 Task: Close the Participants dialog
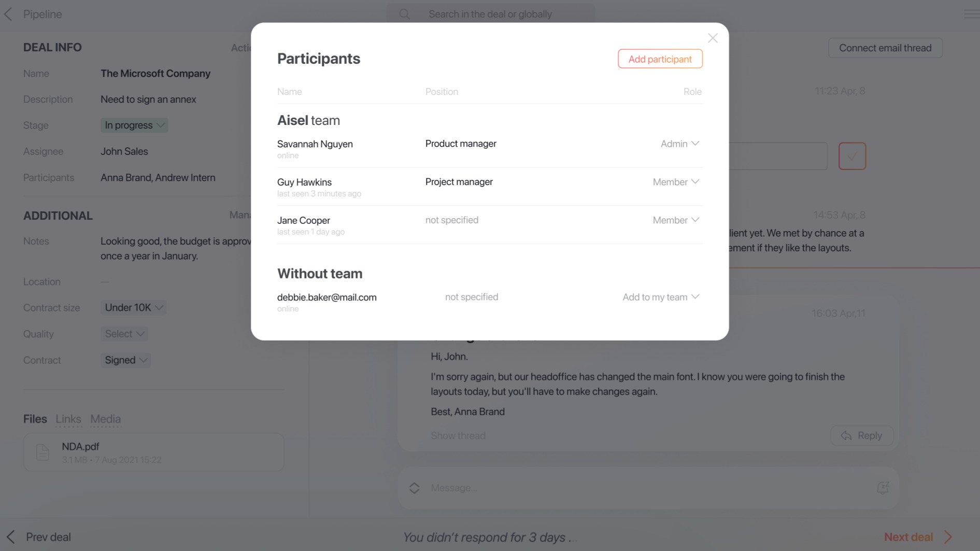713,38
